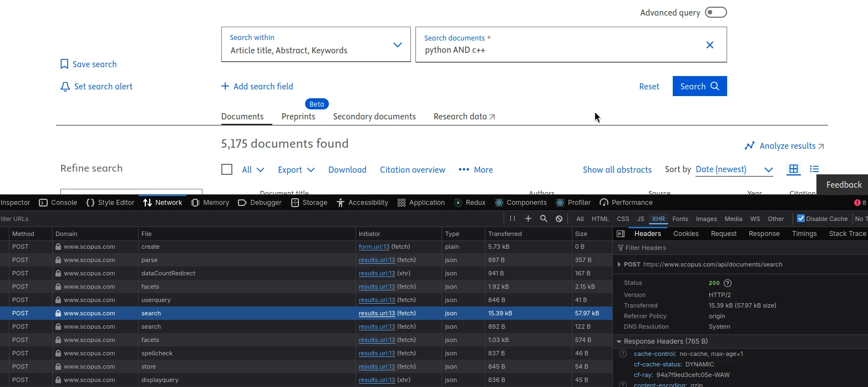Open the Memory panel
Screen dimensions: 868x387
tap(210, 203)
